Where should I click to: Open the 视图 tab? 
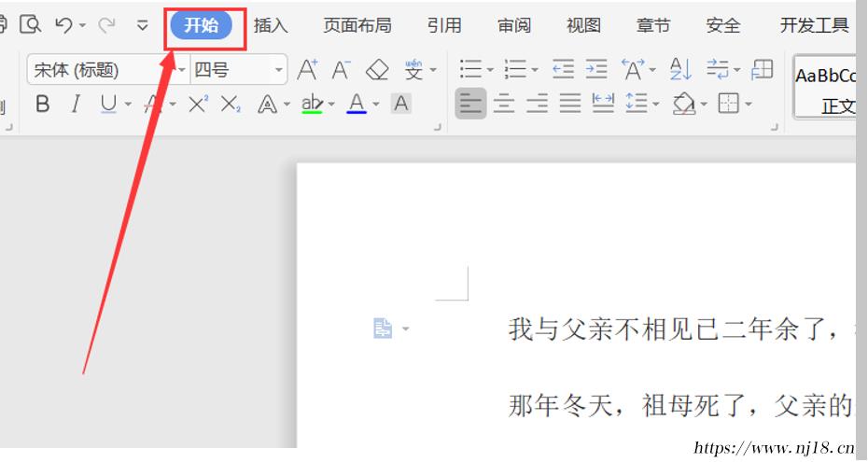pos(583,25)
